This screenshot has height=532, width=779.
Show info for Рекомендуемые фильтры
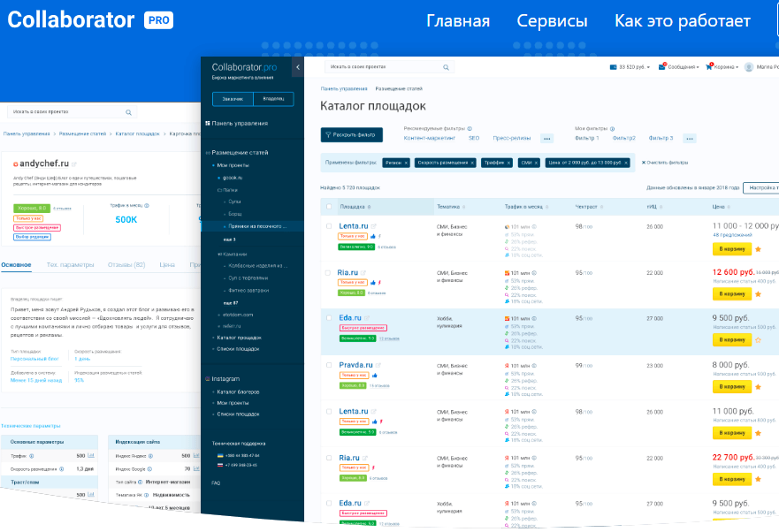click(470, 129)
